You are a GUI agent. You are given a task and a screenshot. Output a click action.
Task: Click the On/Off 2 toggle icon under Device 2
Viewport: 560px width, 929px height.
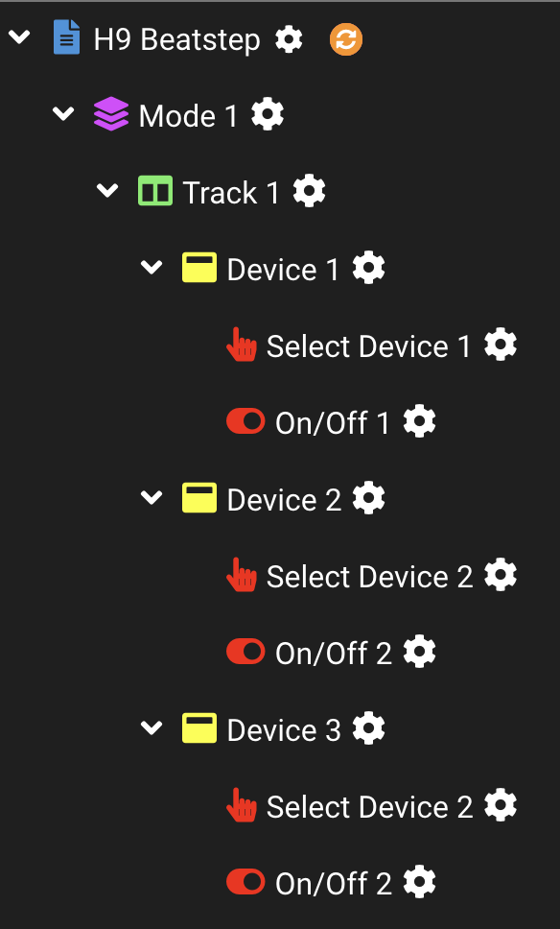click(x=245, y=652)
